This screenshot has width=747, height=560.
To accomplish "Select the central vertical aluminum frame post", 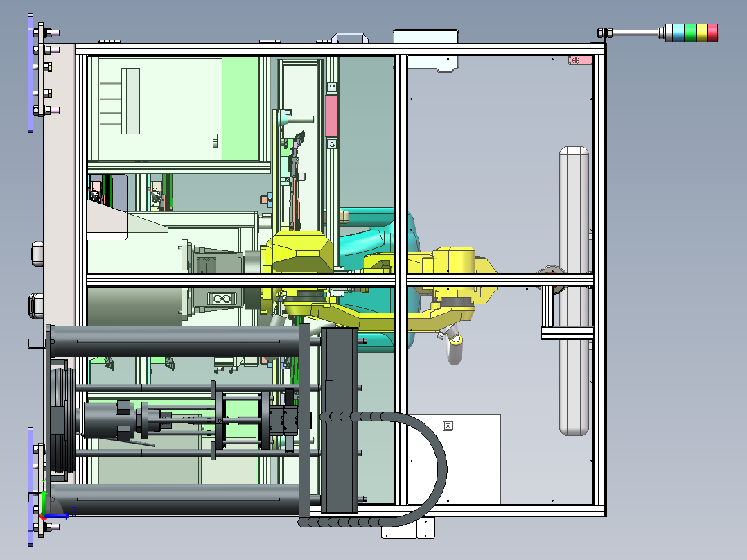I will [x=401, y=280].
